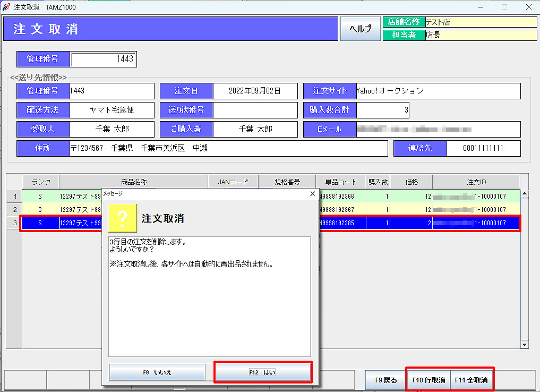Screen dimensions: 540x392
Task: Select row 2 in the order table
Action: point(14,209)
